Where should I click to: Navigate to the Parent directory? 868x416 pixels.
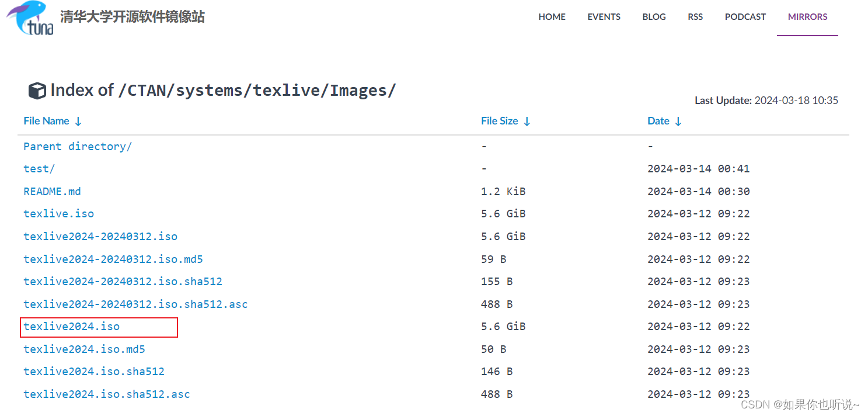[x=77, y=146]
